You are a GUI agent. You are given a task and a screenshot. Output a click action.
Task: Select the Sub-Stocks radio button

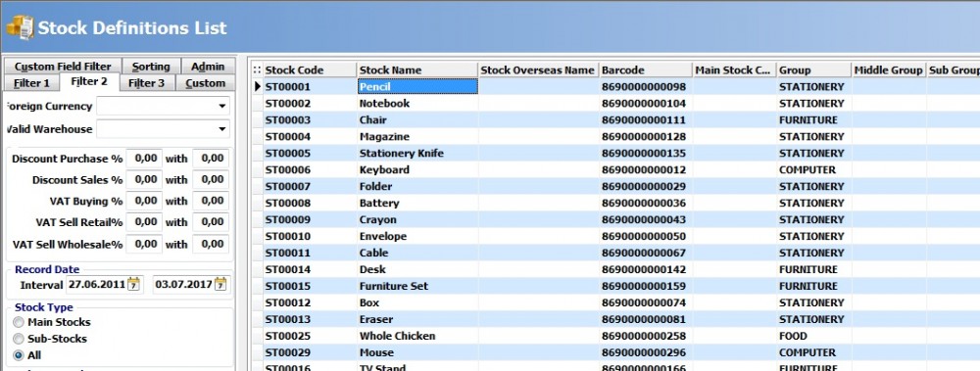coord(19,339)
